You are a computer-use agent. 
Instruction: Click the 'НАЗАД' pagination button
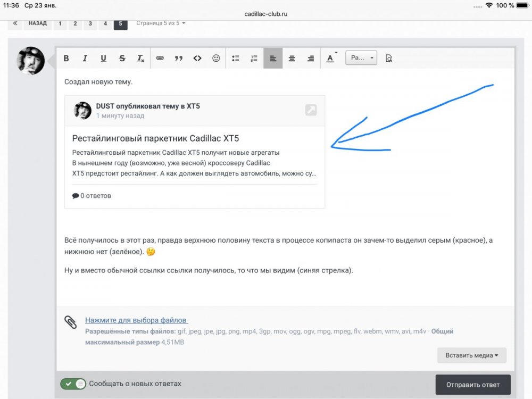[x=38, y=24]
